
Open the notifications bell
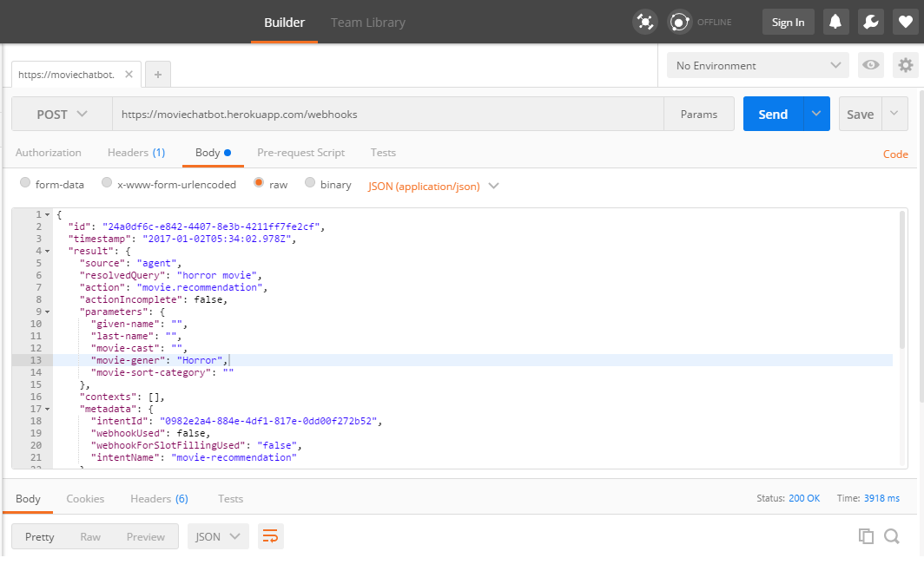[835, 22]
